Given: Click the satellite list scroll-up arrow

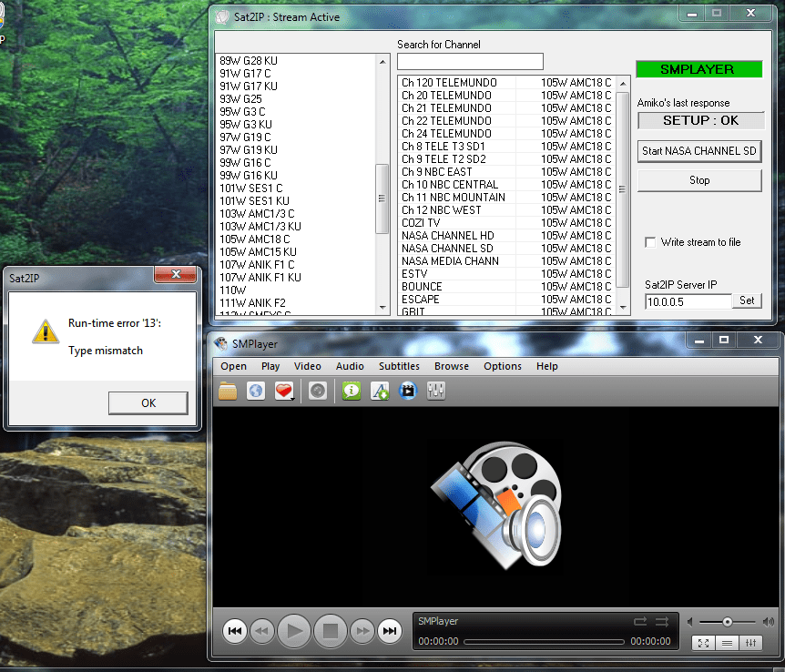Looking at the screenshot, I should coord(382,62).
